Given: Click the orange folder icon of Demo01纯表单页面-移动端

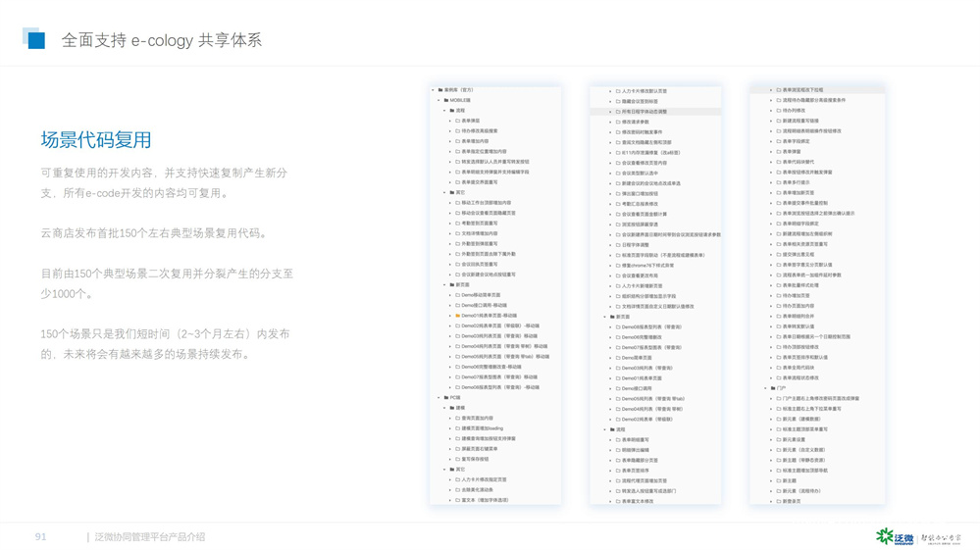Looking at the screenshot, I should pyautogui.click(x=457, y=316).
